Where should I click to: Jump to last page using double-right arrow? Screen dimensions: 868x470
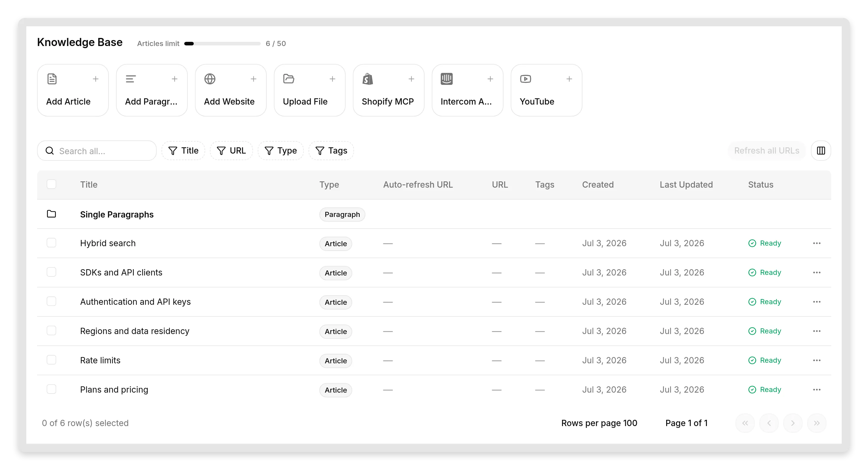point(817,423)
